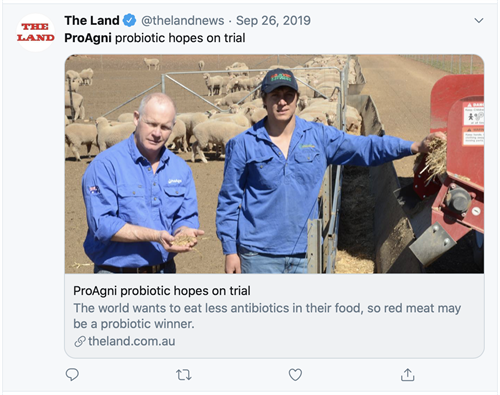Viewport: 500px width, 395px height.
Task: Open the theland.com.au domain link
Action: coord(132,341)
